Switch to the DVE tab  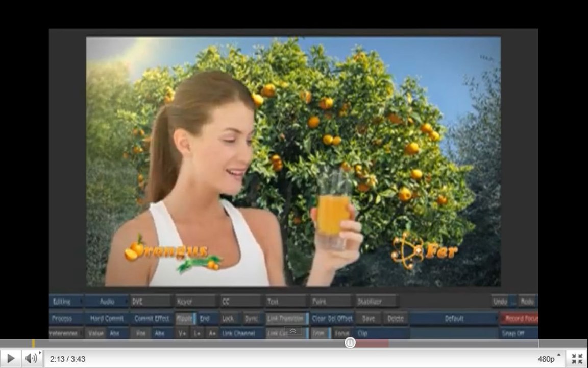[x=151, y=301]
